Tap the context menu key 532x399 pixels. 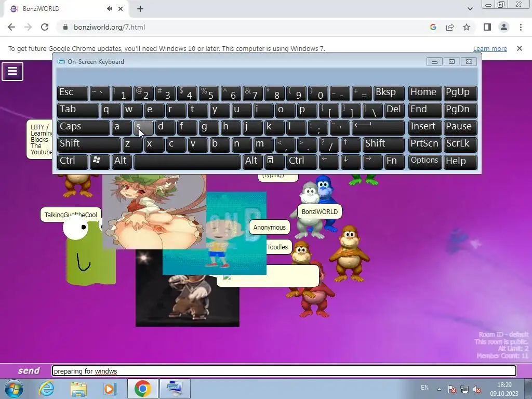pyautogui.click(x=274, y=161)
